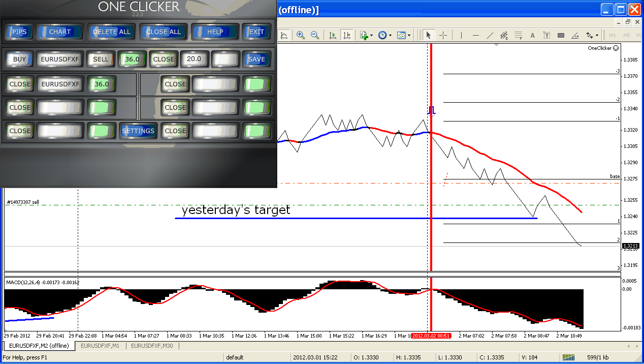The width and height of the screenshot is (644, 364).
Task: Click the periods clock icon
Action: (382, 35)
